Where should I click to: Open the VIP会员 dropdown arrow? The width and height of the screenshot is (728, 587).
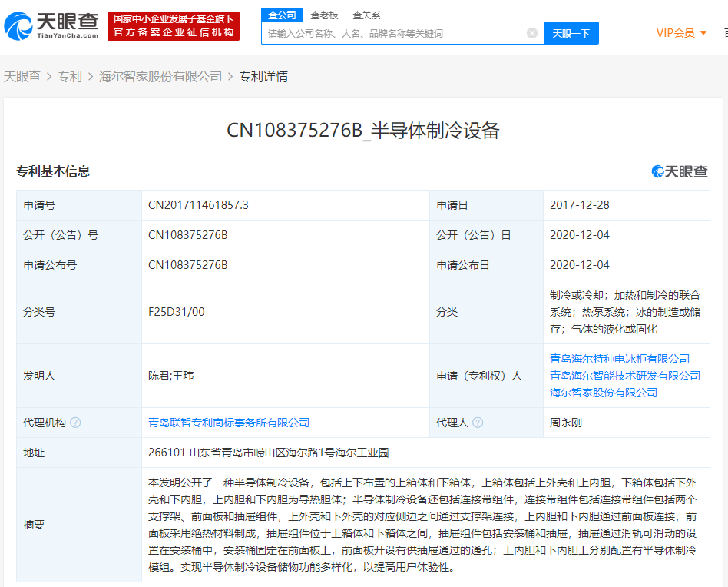pyautogui.click(x=703, y=33)
